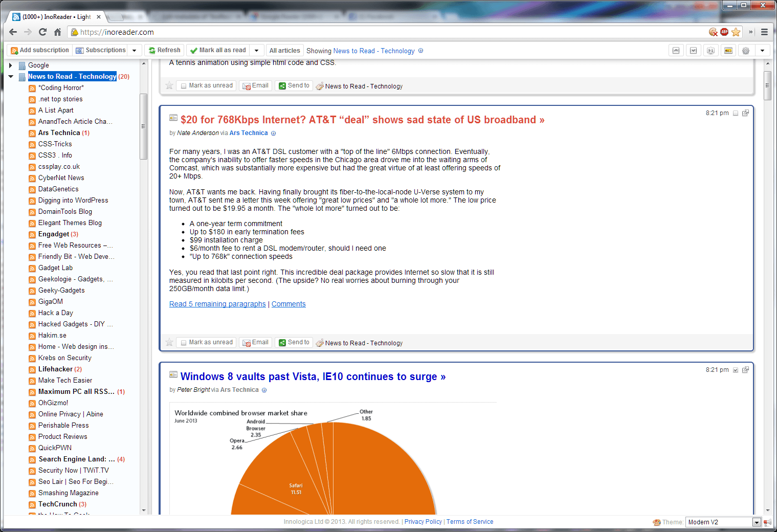Open the Comments link of AT&T article
Screen dimensions: 777x532
pyautogui.click(x=288, y=304)
